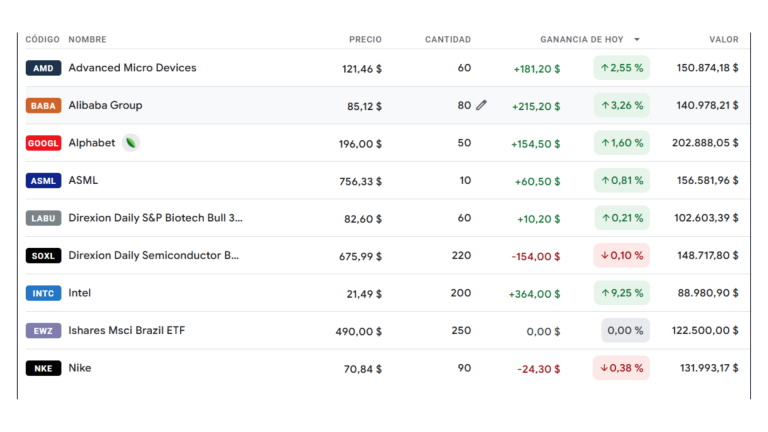The height and width of the screenshot is (432, 768).
Task: Click the grey 0,00 % change chip
Action: pyautogui.click(x=625, y=330)
